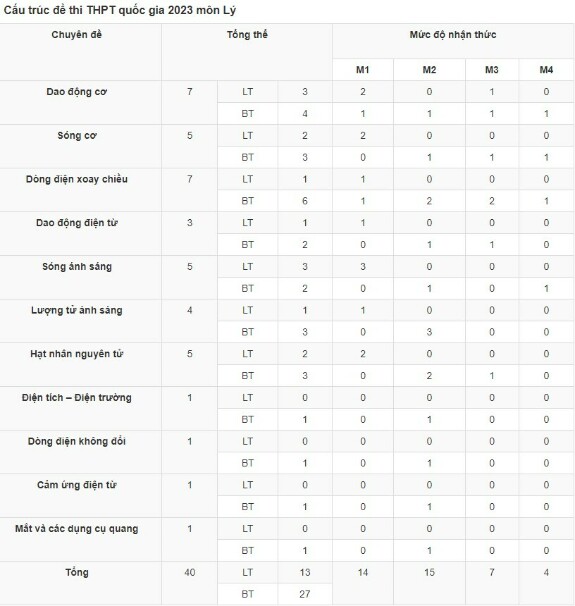Select Mắt và các dụng cụ quang cell
This screenshot has height=606, width=575.
click(x=77, y=529)
